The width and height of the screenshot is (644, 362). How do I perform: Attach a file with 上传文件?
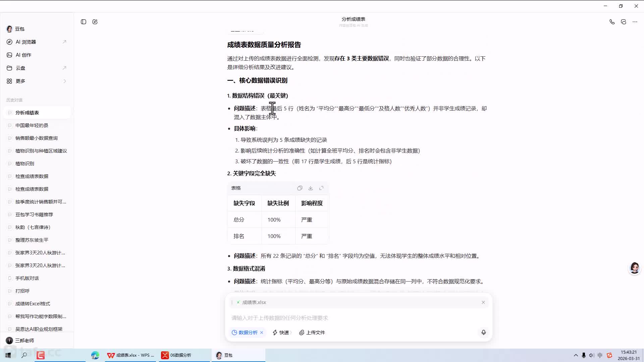coord(312,333)
